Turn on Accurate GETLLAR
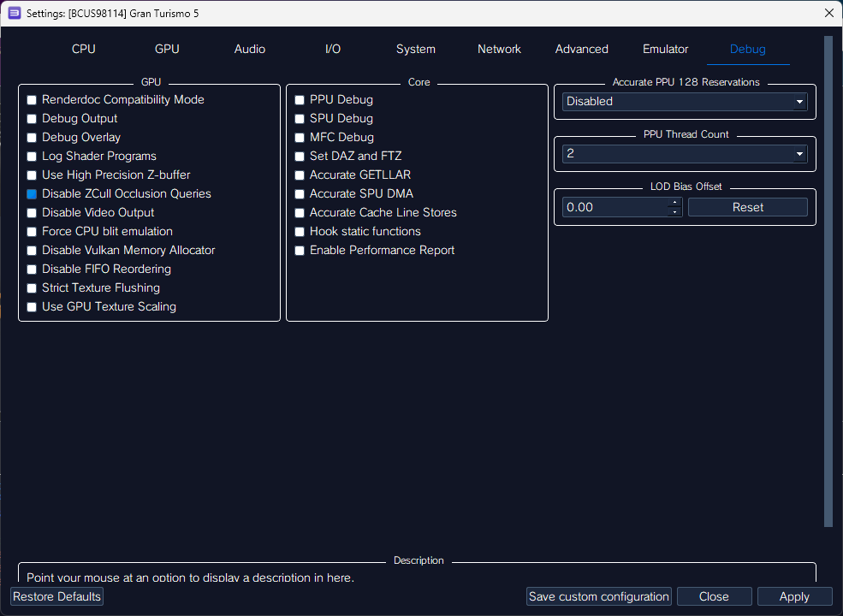 300,175
